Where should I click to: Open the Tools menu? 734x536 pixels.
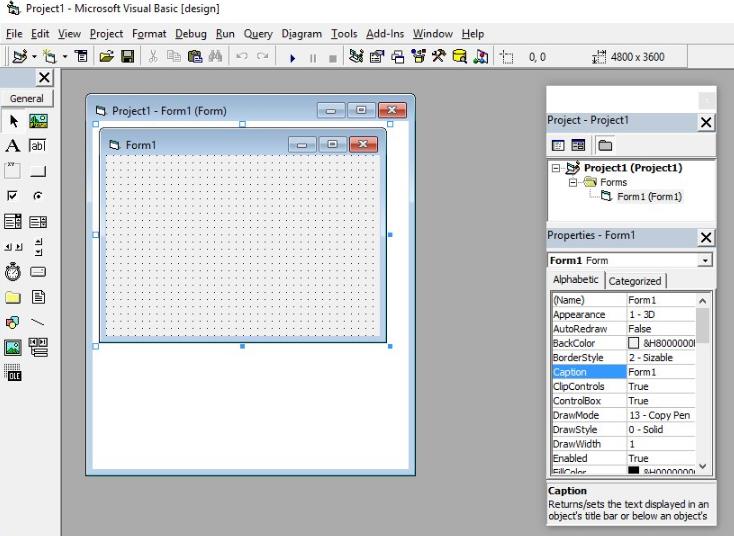tap(344, 34)
